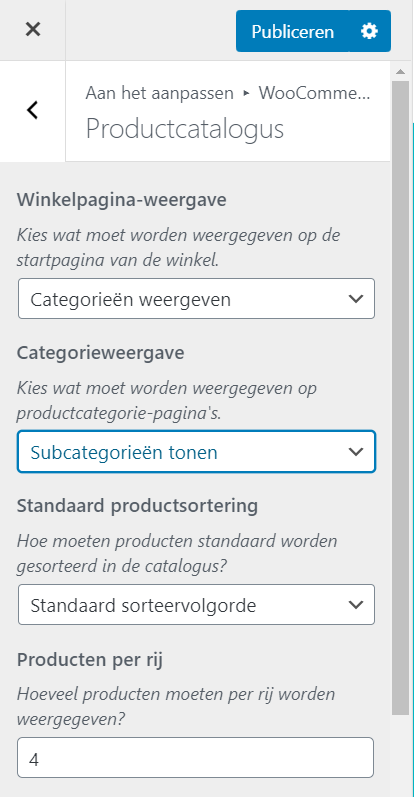Click the Categorieweergave label
Viewport: 414px width, 797px height.
101,353
